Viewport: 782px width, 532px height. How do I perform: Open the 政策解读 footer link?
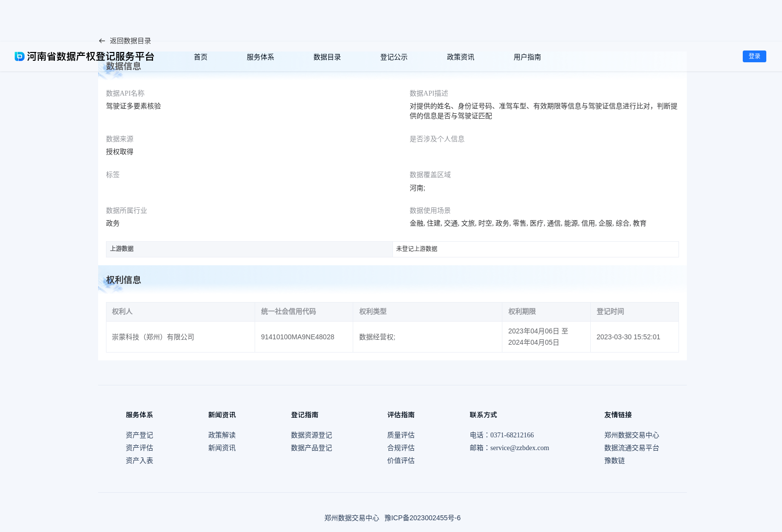pyautogui.click(x=222, y=435)
